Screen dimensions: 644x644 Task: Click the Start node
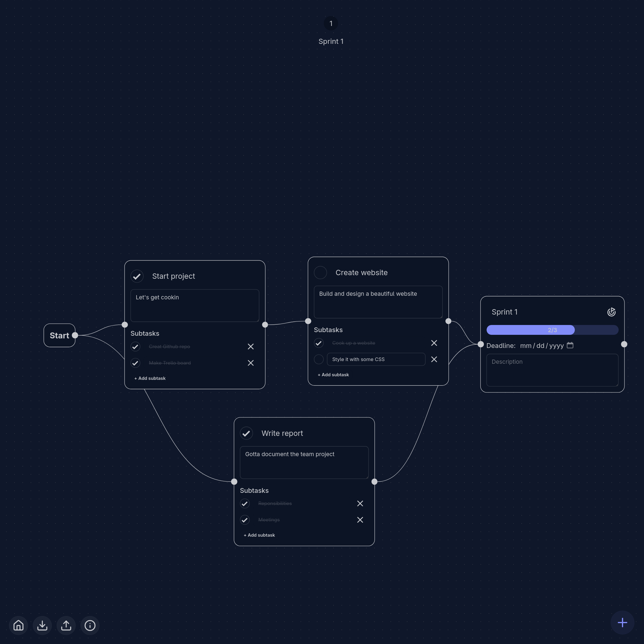[x=59, y=335]
